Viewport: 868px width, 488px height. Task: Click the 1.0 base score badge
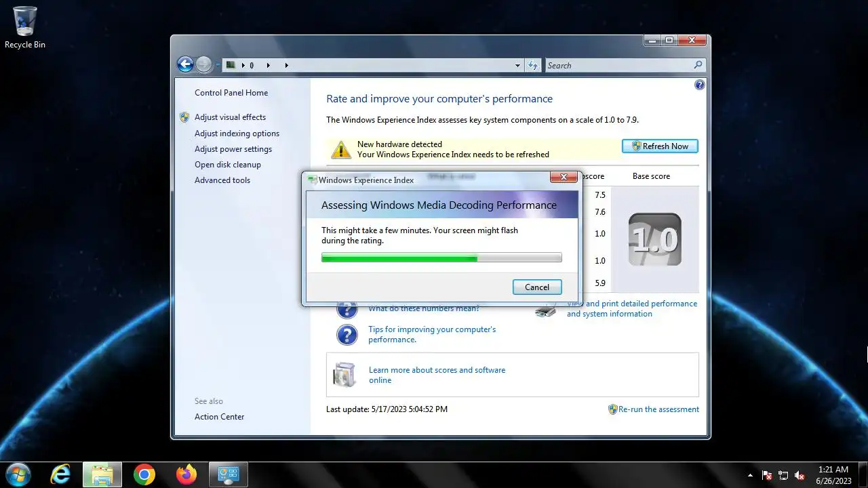point(654,239)
